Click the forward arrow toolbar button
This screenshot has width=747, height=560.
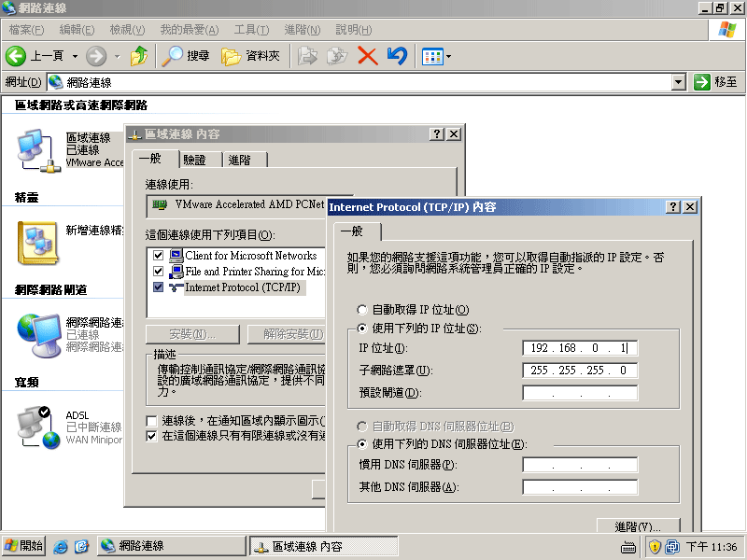point(96,56)
